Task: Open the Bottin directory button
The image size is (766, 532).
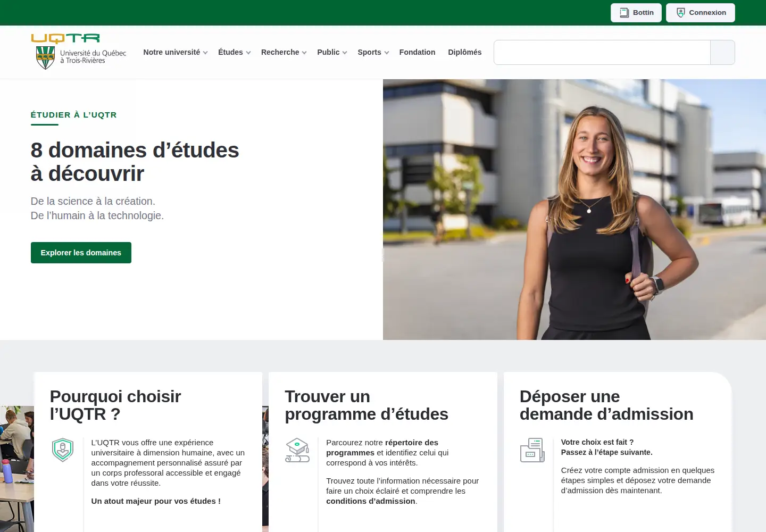Action: [636, 13]
